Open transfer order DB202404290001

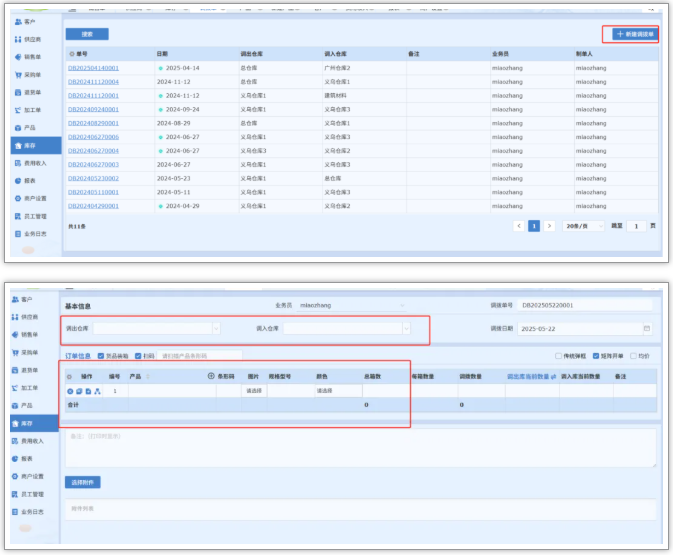[93, 206]
